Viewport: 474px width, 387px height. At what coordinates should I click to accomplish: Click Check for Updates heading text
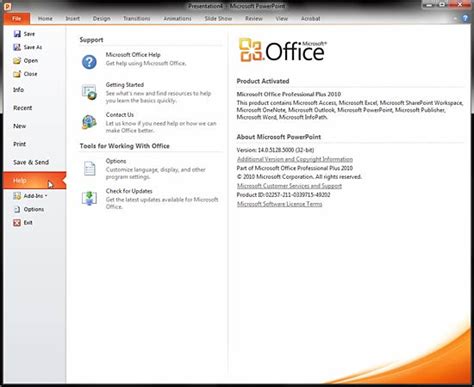(x=129, y=191)
